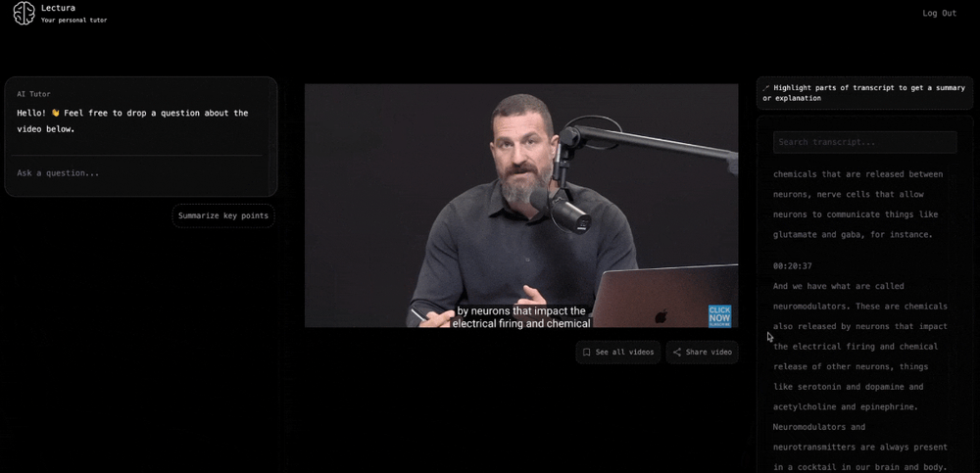
Task: Click the share icon in Share video
Action: coord(676,353)
